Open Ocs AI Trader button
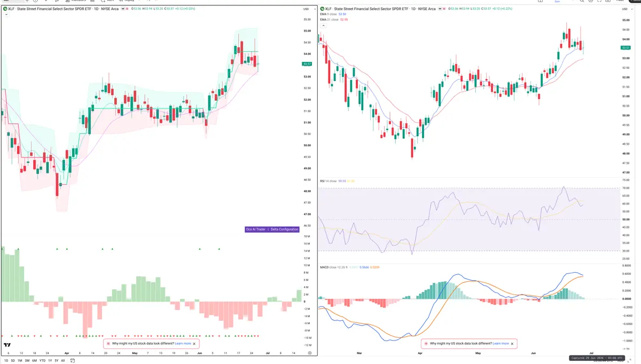641x364 pixels. tap(255, 230)
